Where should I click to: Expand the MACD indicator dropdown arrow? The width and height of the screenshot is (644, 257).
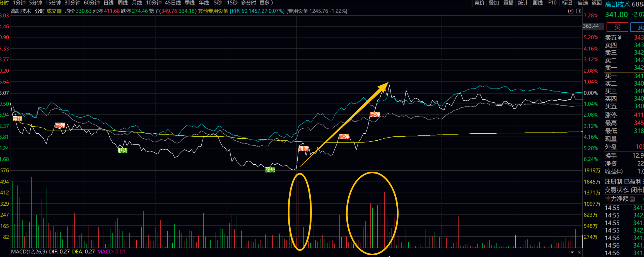[x=572, y=252]
